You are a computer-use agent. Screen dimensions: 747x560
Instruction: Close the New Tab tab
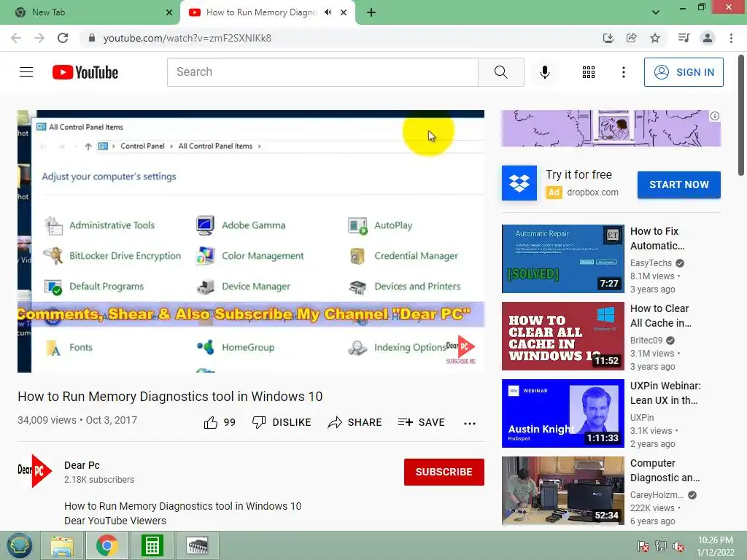(x=169, y=12)
